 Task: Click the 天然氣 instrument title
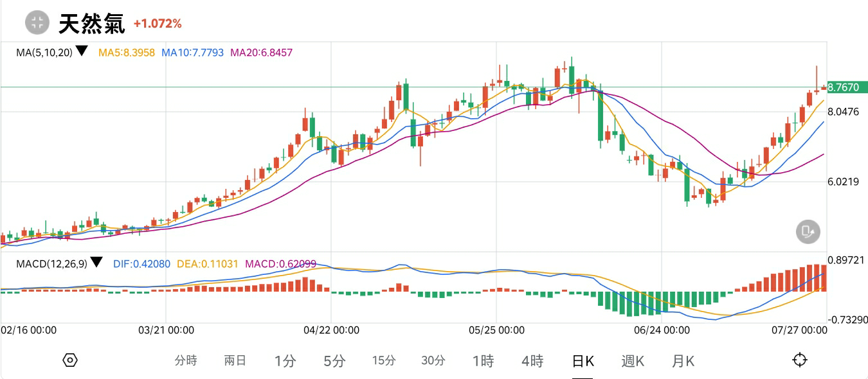[92, 24]
